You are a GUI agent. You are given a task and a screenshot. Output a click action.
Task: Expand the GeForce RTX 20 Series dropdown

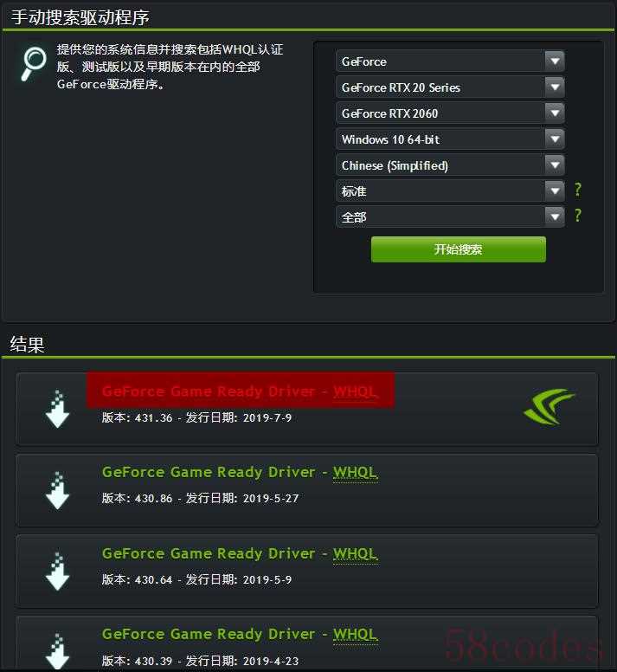point(450,87)
